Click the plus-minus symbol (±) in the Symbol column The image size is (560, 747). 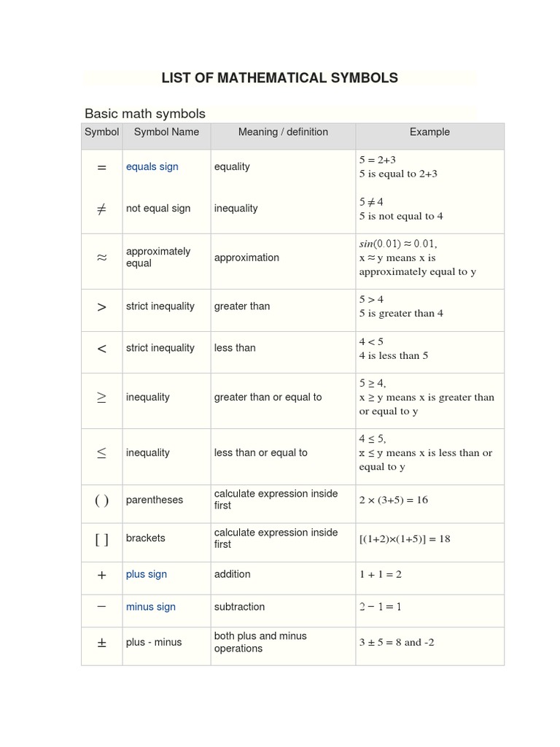coord(101,643)
